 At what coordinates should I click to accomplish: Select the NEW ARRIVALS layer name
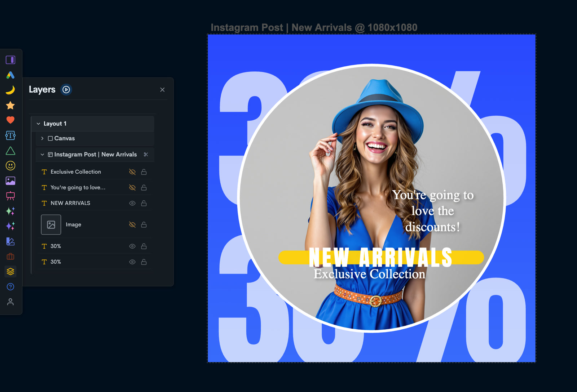pyautogui.click(x=70, y=203)
